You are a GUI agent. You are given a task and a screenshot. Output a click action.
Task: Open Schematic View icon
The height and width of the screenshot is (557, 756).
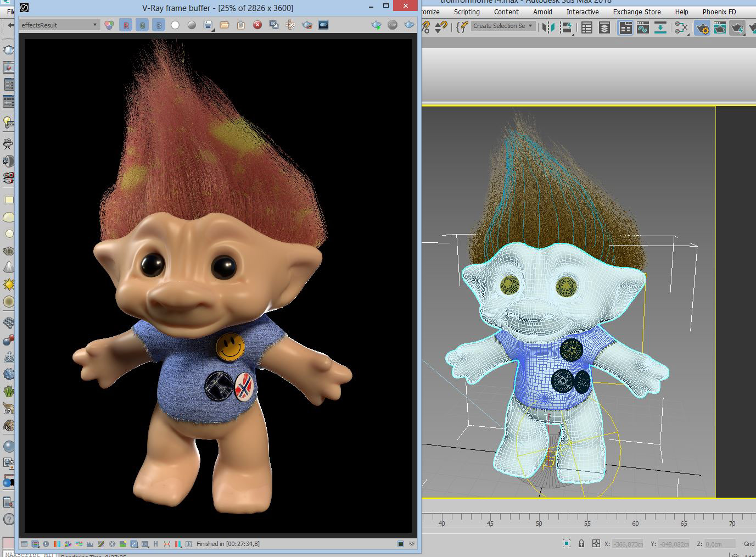click(x=660, y=27)
